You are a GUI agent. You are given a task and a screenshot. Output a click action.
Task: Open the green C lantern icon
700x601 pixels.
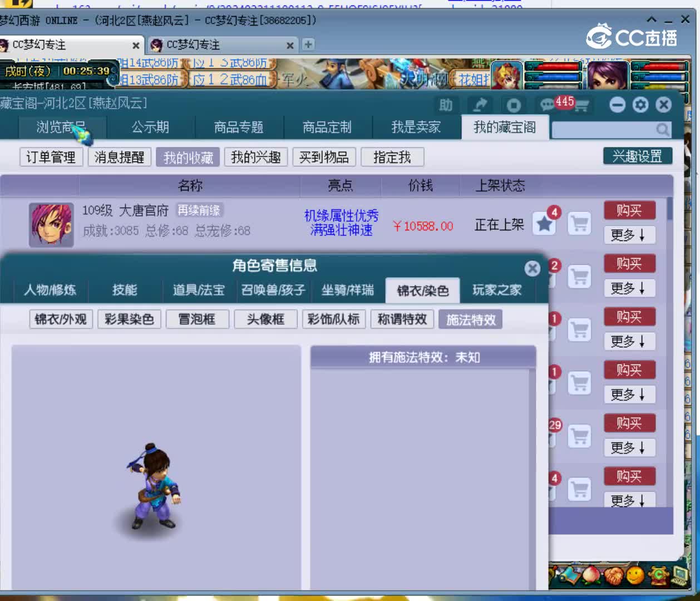[x=658, y=575]
